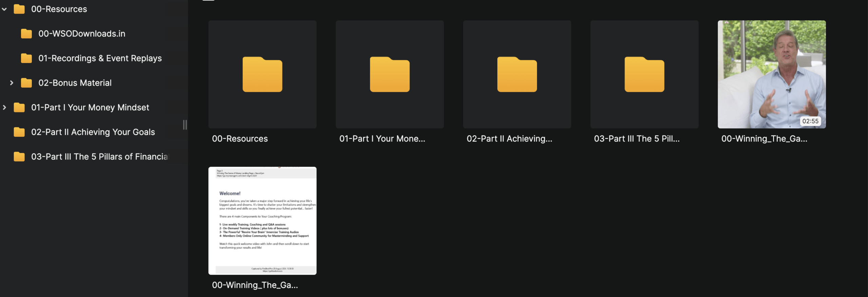868x297 pixels.
Task: Open the 00-Resources folder tile in grid
Action: point(262,75)
